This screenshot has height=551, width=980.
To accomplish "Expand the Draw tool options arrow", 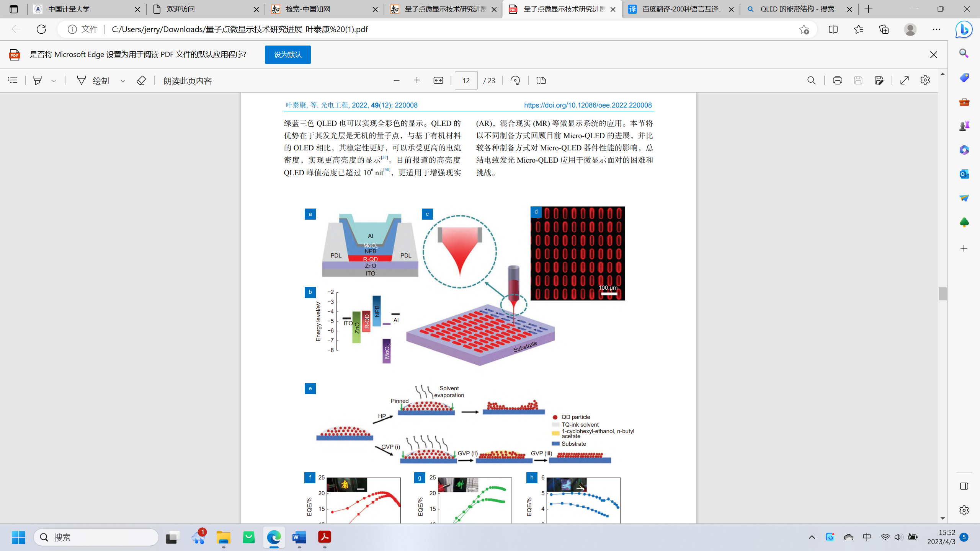I will coord(123,81).
